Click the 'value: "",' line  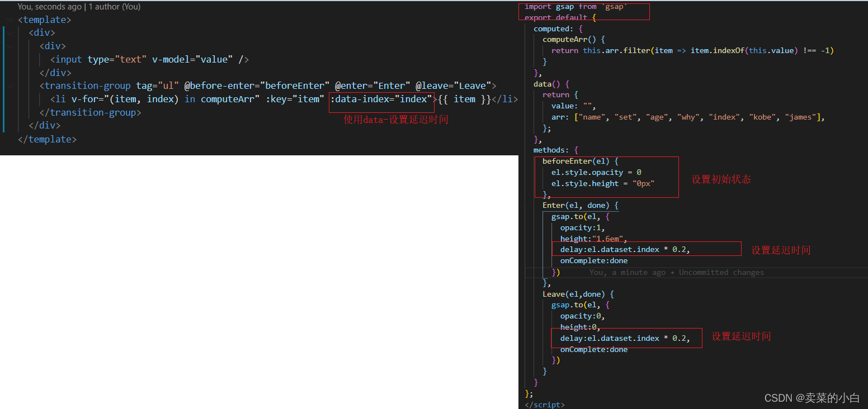(574, 106)
